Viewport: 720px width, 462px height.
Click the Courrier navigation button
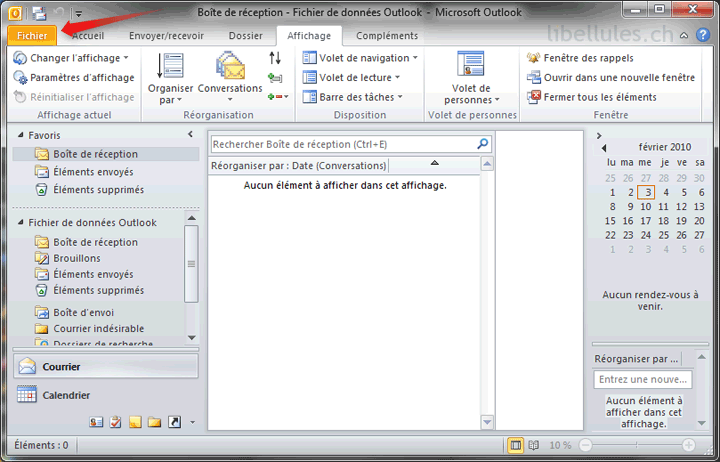click(x=106, y=366)
